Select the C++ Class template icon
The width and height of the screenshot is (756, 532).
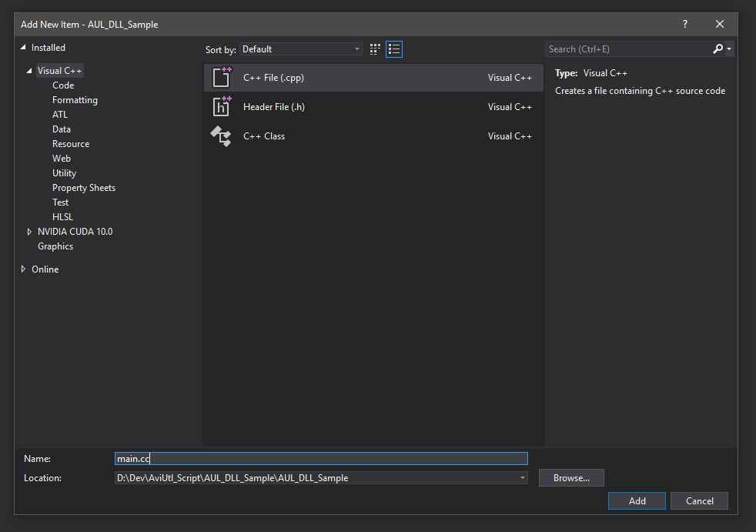pos(221,136)
